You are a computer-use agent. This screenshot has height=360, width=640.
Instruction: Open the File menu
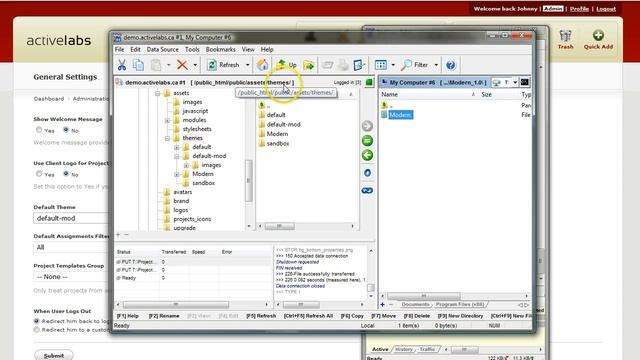tap(120, 49)
